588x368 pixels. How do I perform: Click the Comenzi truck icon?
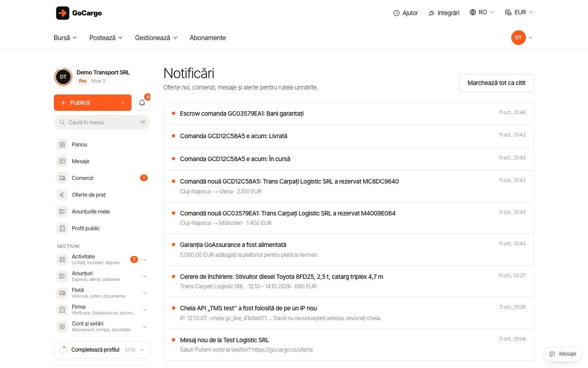[62, 178]
